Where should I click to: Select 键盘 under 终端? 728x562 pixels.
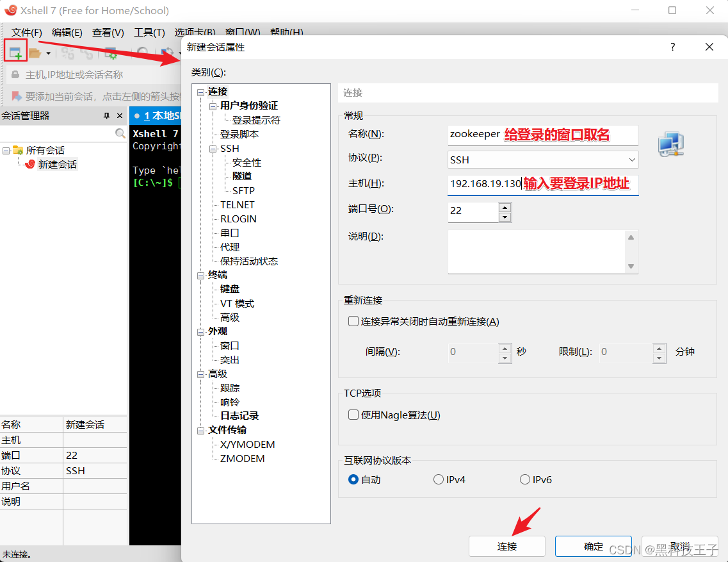pos(230,289)
